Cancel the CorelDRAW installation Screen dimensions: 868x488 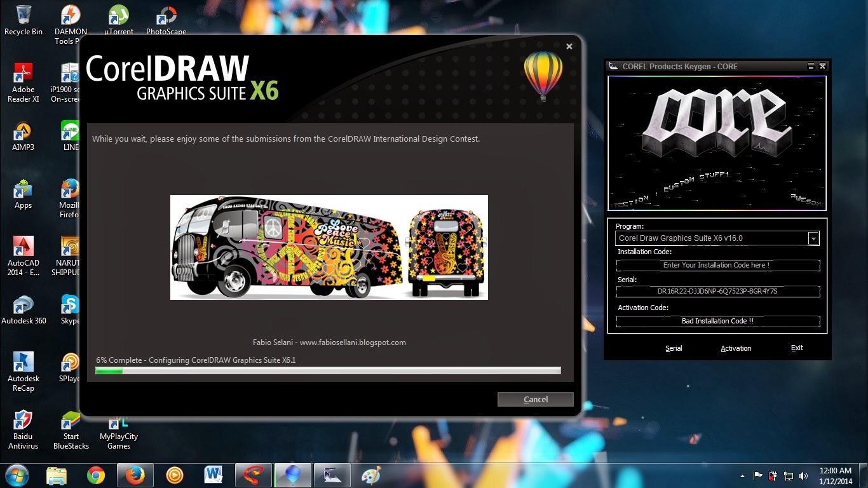click(x=535, y=399)
